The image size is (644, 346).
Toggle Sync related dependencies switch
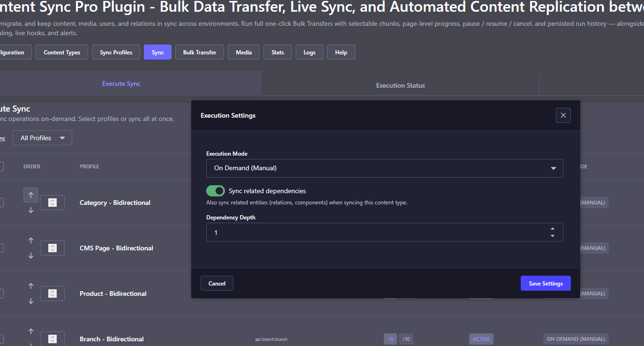tap(216, 191)
